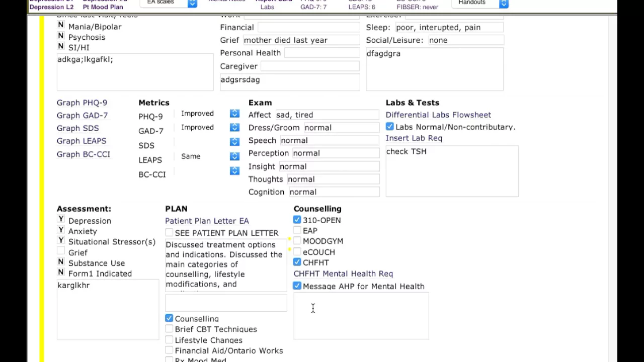
Task: Check Financial Aid/Ontario Works option
Action: coord(169,350)
